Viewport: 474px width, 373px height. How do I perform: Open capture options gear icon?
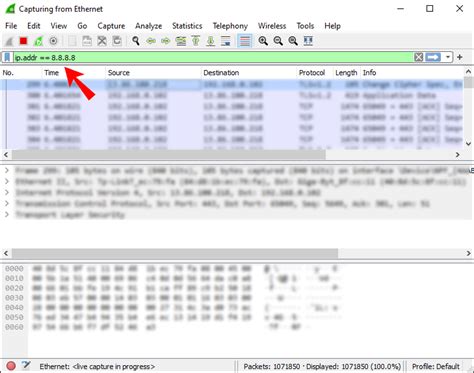point(53,41)
